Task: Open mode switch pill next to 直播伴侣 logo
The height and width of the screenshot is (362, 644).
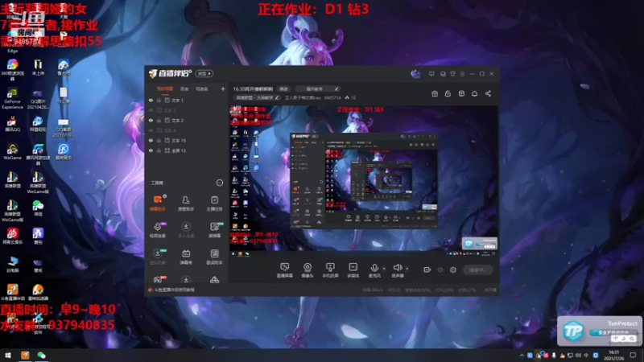Action: click(x=204, y=73)
